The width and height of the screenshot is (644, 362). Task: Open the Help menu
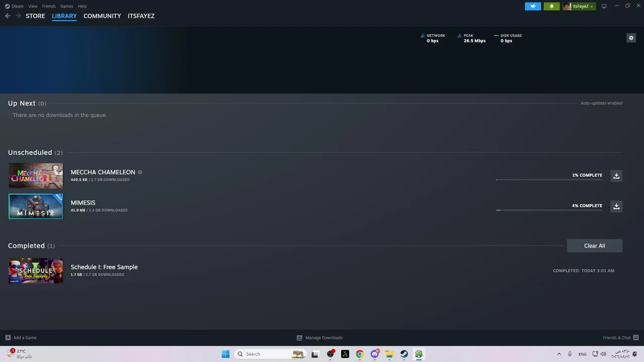tap(82, 6)
